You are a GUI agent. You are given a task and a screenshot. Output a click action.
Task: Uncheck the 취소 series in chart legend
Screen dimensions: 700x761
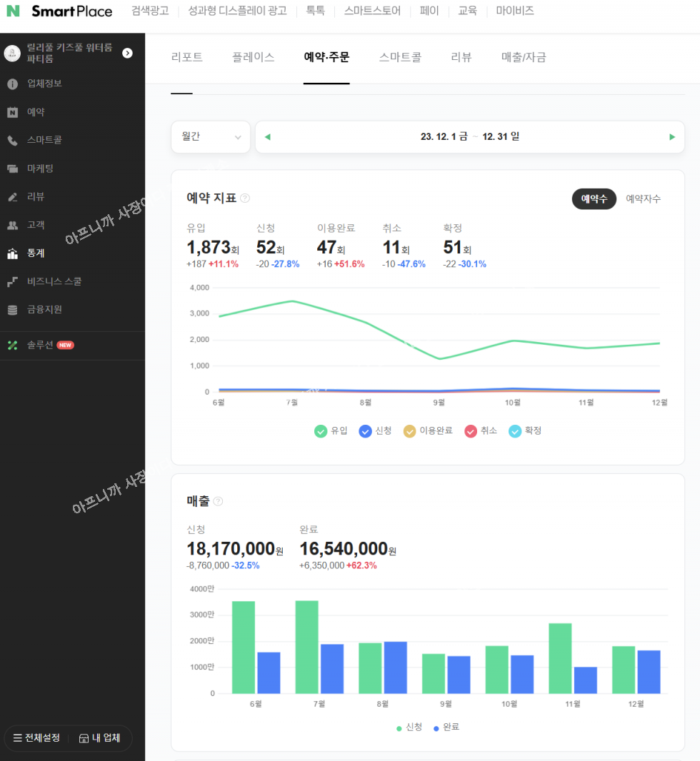(x=471, y=431)
